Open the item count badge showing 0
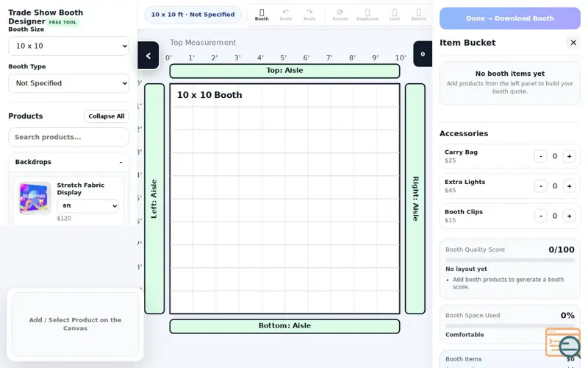This screenshot has width=588, height=368. 423,54
